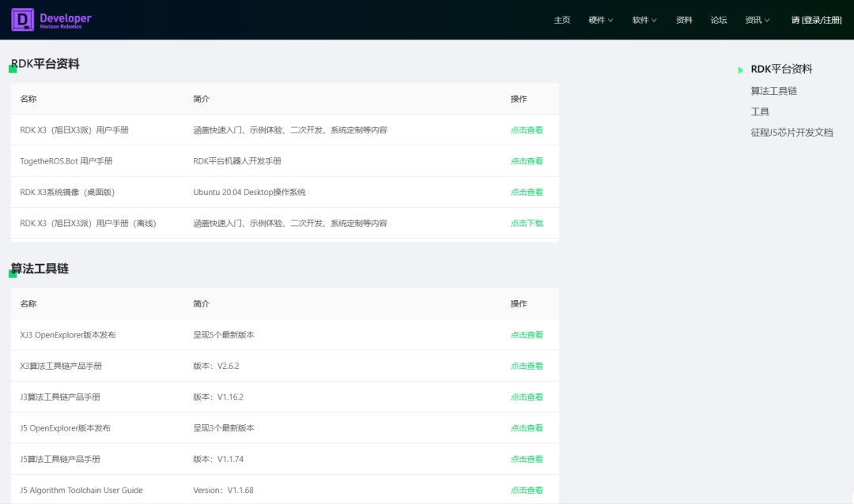Select the text J5 OpenExplorer版本发布
854x504 pixels.
[x=65, y=428]
